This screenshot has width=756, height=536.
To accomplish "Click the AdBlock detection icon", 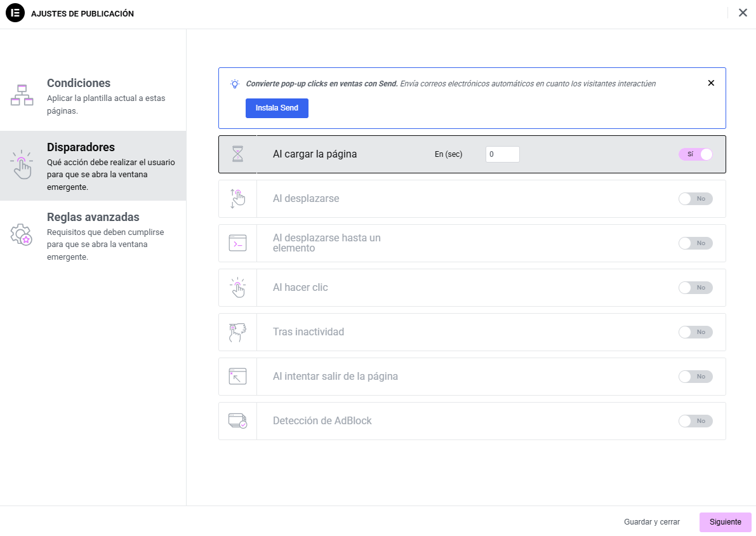I will [237, 421].
